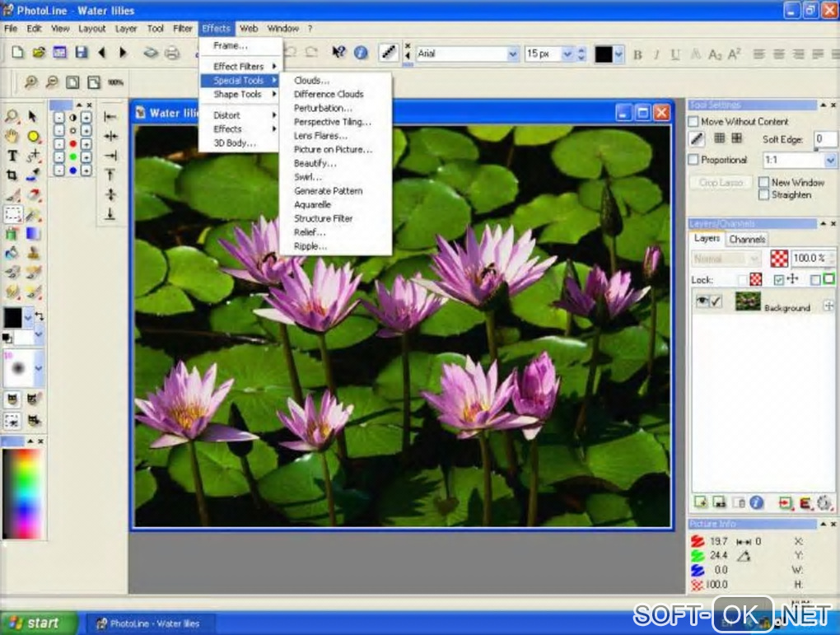Go to the next picture with the forward arrow
Screen dimensions: 840x635
123,53
